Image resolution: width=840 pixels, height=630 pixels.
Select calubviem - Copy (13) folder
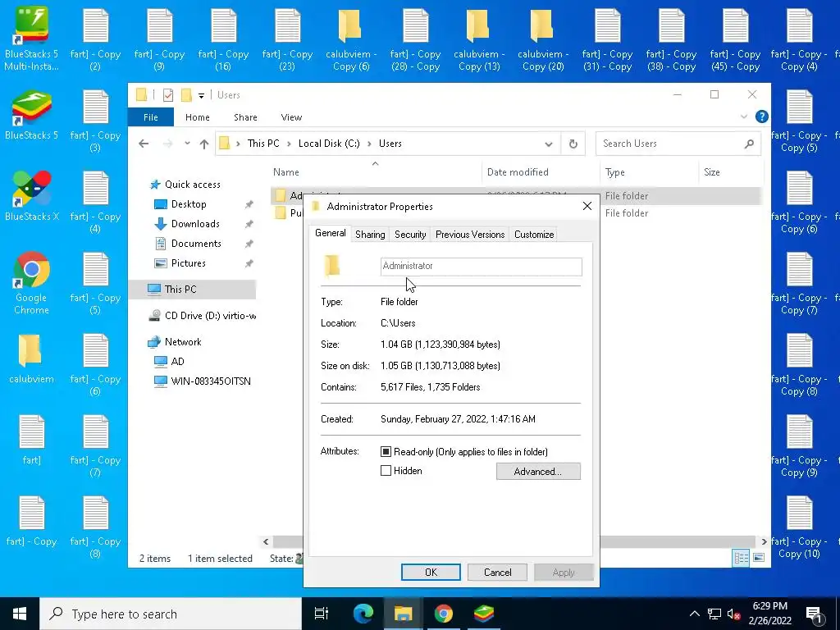(x=479, y=39)
